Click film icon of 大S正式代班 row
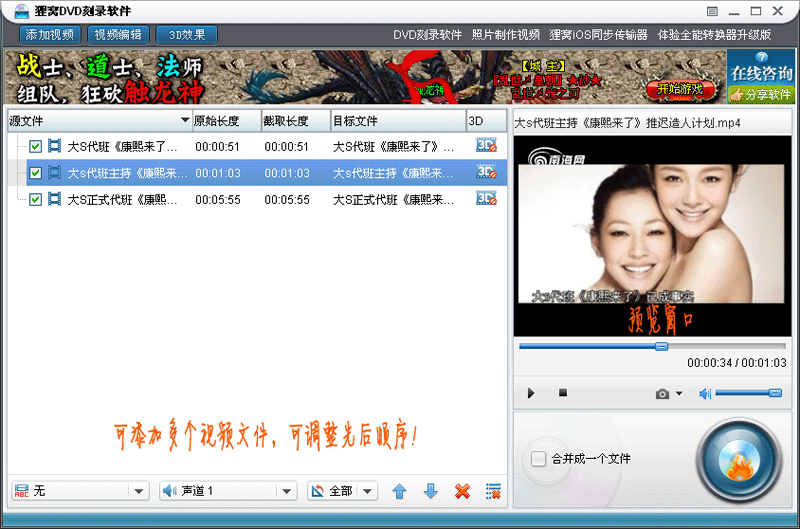Screen dimensions: 800x529 click(54, 199)
